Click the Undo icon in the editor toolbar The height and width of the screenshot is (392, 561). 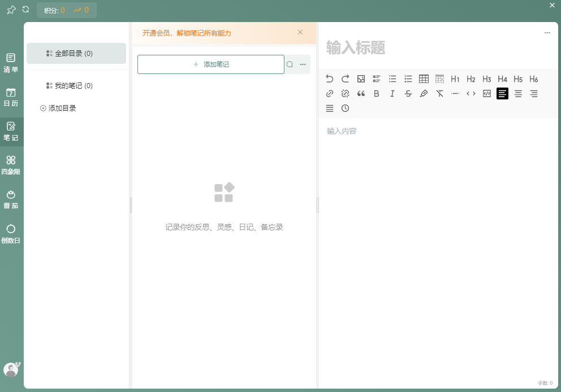330,79
